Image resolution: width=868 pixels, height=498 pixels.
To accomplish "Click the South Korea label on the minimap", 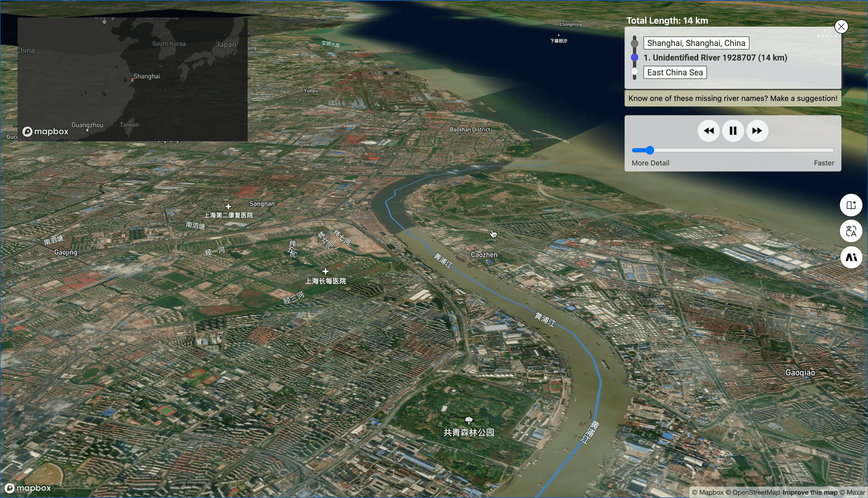I will pos(169,44).
